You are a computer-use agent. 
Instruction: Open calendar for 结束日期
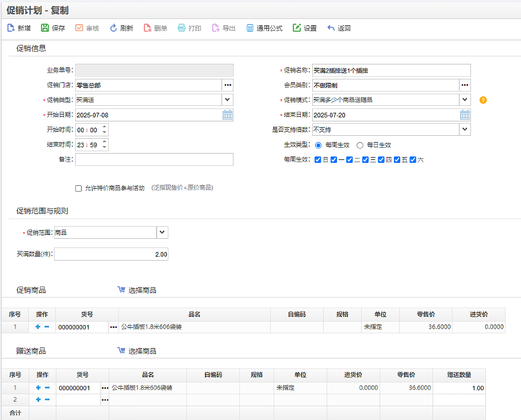465,115
